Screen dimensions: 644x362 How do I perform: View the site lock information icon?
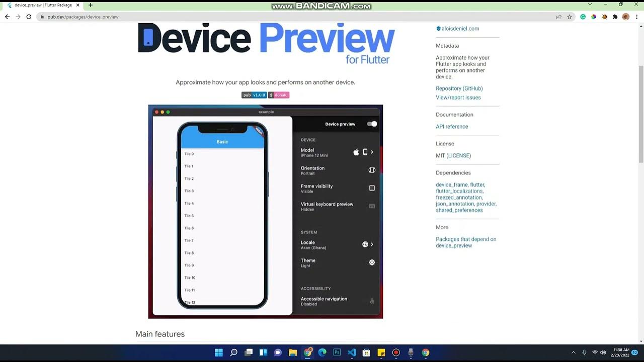pos(42,17)
